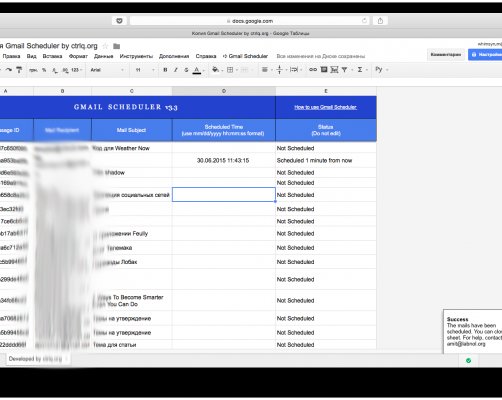Screen dimensions: 502x400
Task: Click the Комментарии button
Action: pyautogui.click(x=446, y=54)
